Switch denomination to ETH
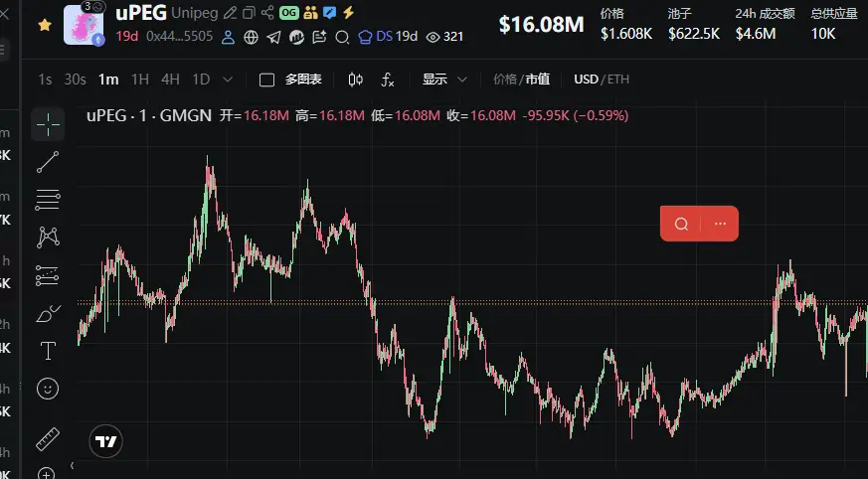Screen dimensions: 868x479 (x=618, y=80)
